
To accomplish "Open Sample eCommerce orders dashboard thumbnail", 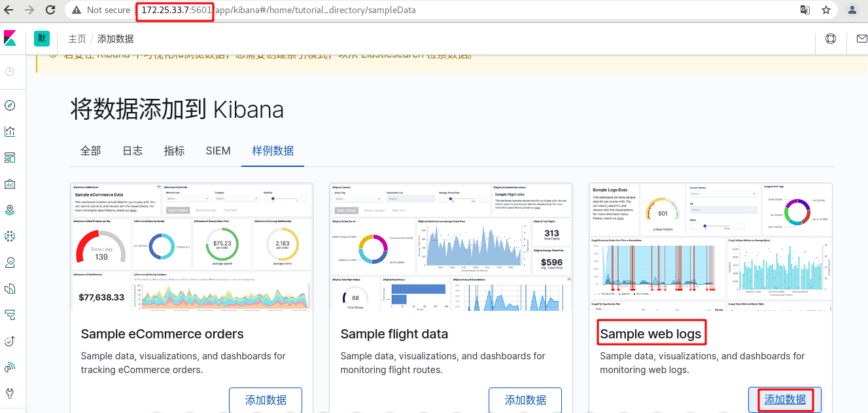I will click(192, 246).
